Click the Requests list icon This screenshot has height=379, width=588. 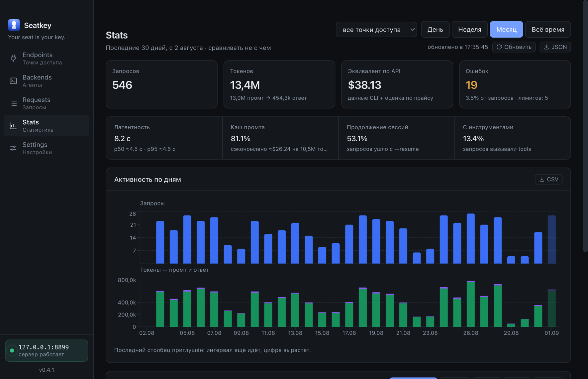pyautogui.click(x=13, y=103)
